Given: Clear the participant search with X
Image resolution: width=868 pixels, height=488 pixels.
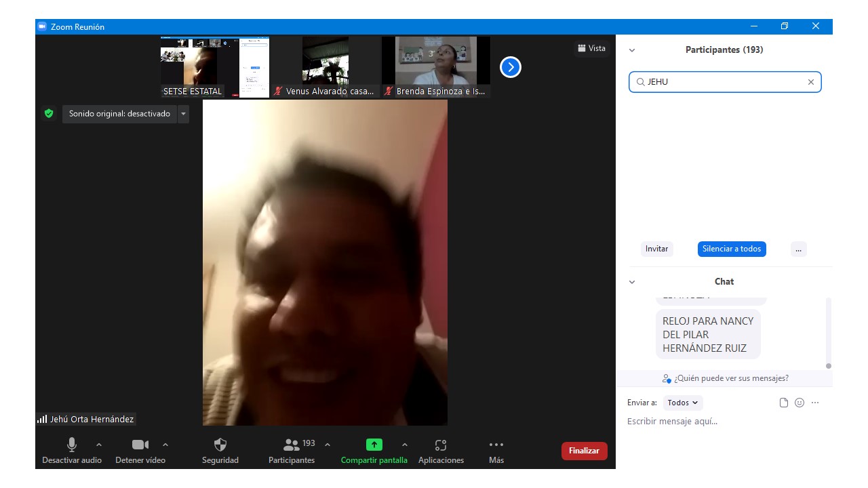Looking at the screenshot, I should tap(810, 82).
